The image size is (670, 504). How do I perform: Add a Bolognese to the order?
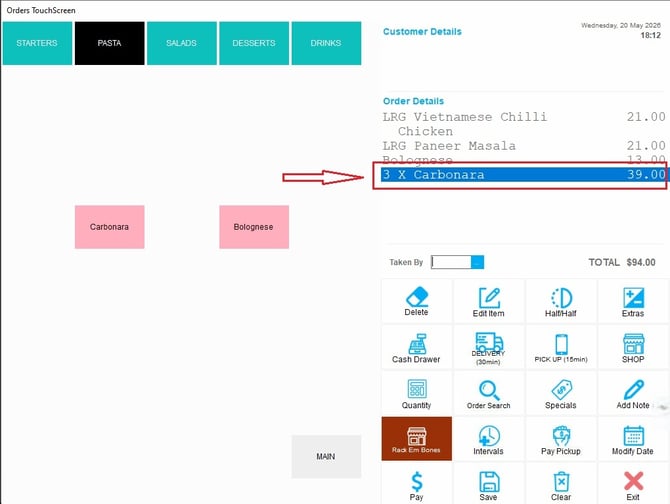[254, 227]
